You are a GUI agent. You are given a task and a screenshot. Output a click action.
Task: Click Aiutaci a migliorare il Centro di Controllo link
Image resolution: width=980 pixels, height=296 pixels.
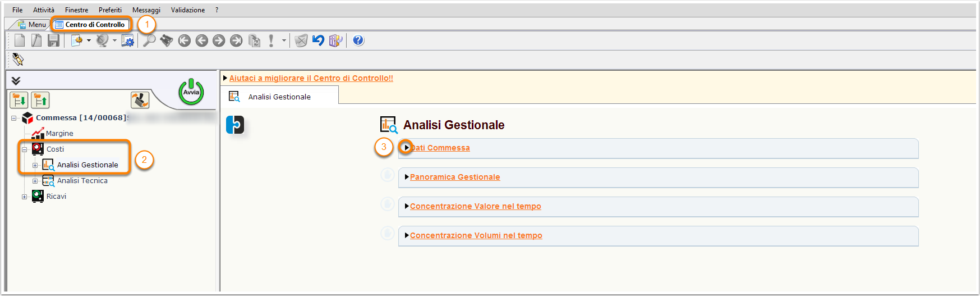coord(311,78)
